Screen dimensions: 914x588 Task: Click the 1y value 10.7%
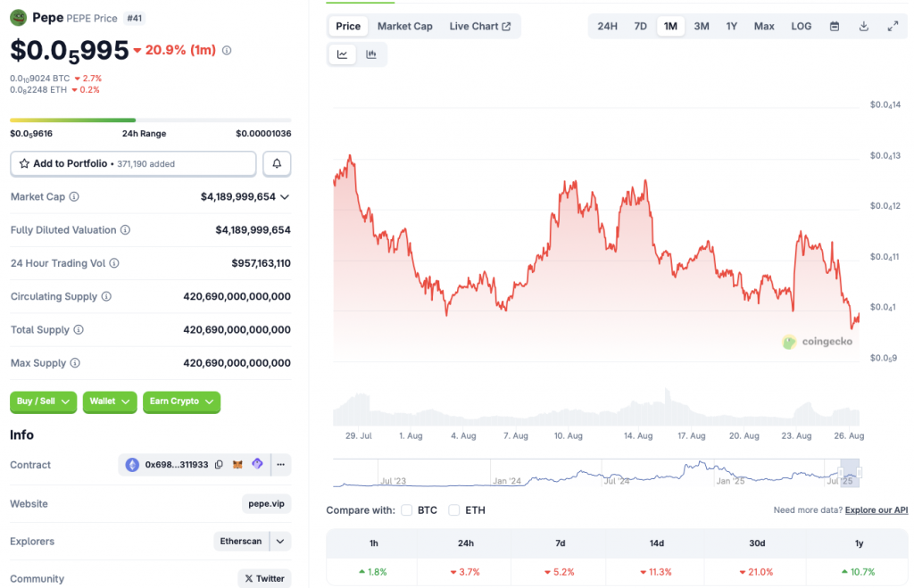[x=858, y=572]
